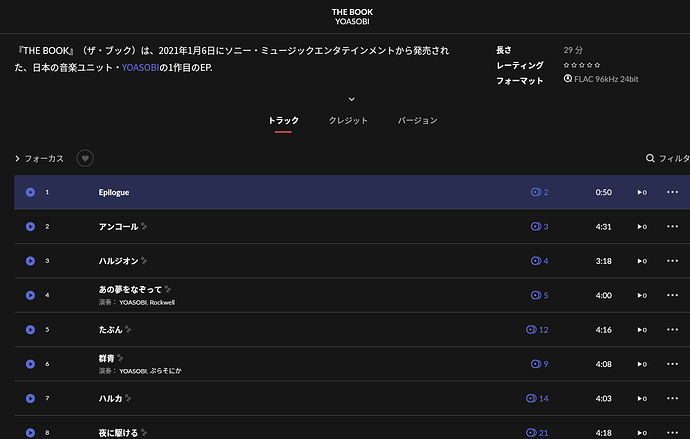This screenshot has width=690, height=439.
Task: Switch to the クレジット tab
Action: tap(348, 121)
